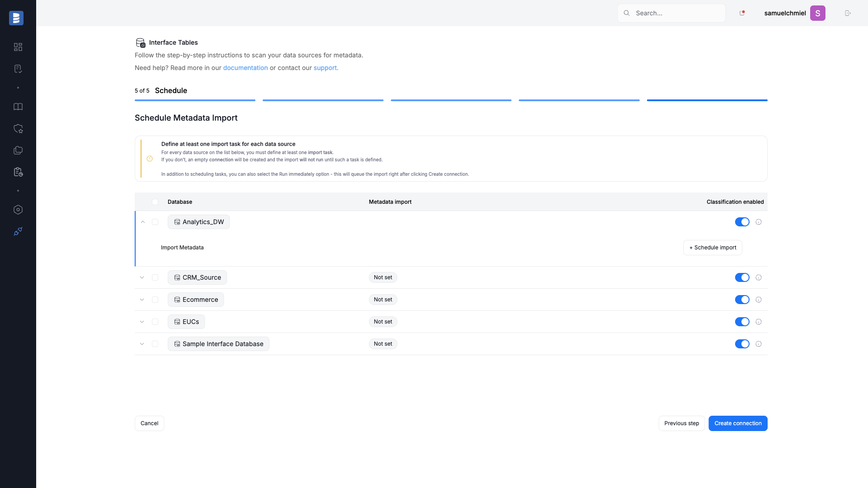
Task: Click the info icon on EUCs row
Action: click(759, 322)
